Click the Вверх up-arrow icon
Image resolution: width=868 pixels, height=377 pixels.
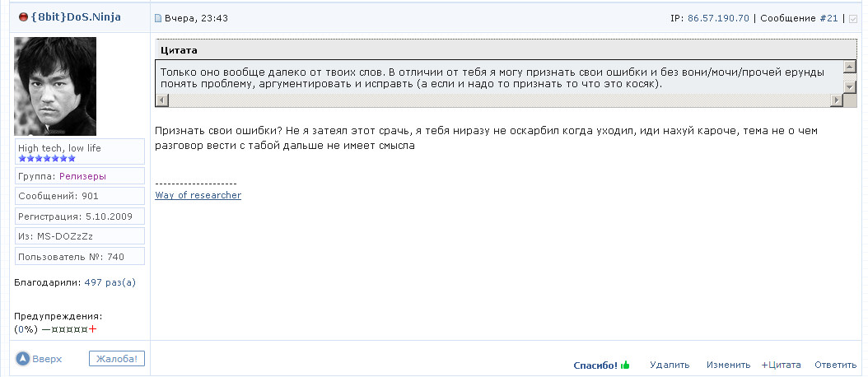point(22,359)
